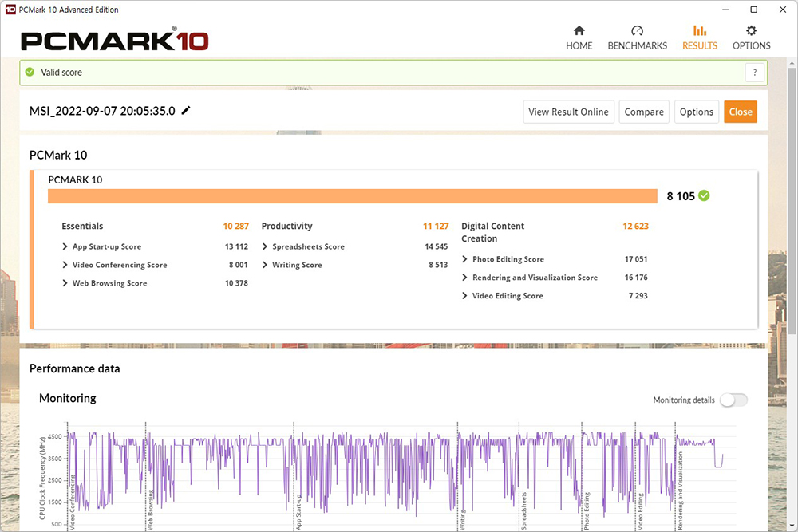Click the Video Editing marker on the chart
This screenshot has width=798, height=532.
pyautogui.click(x=640, y=511)
